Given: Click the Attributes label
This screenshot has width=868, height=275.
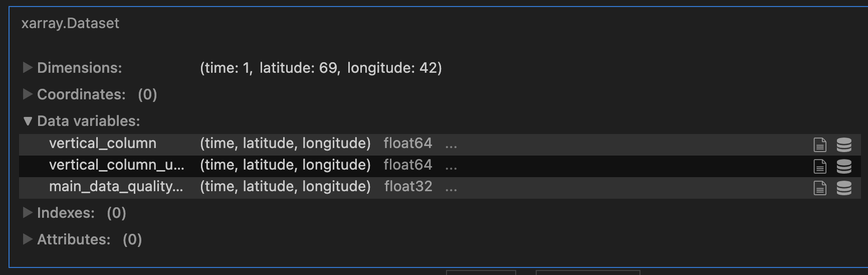Looking at the screenshot, I should 74,239.
